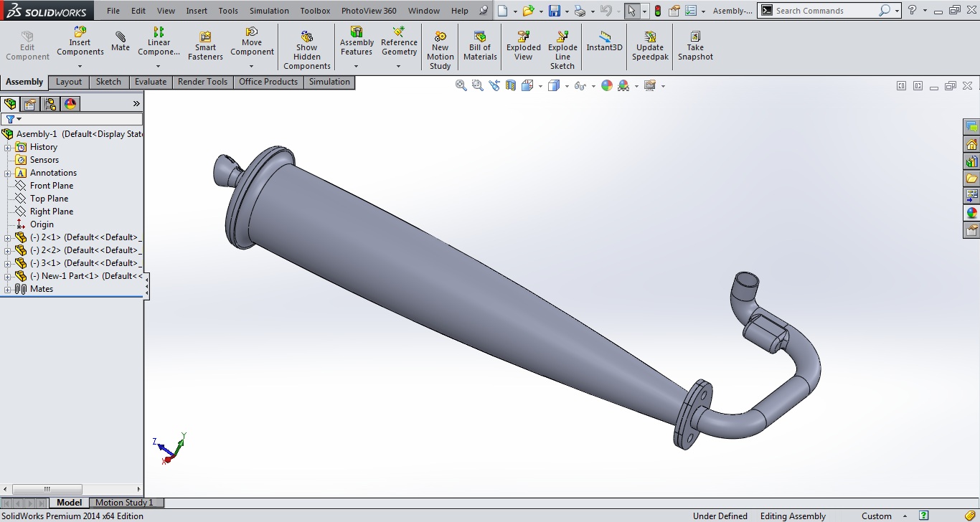Click Edit Appearance color ball icon

(x=607, y=85)
